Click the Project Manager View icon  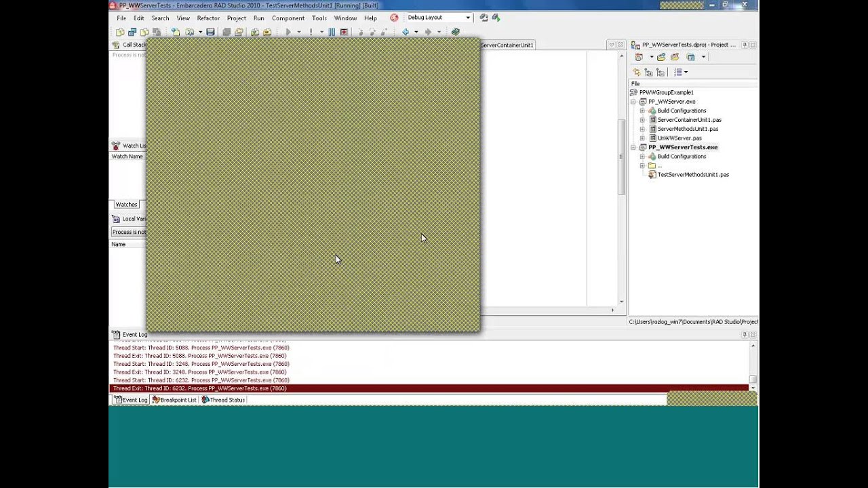pyautogui.click(x=691, y=57)
